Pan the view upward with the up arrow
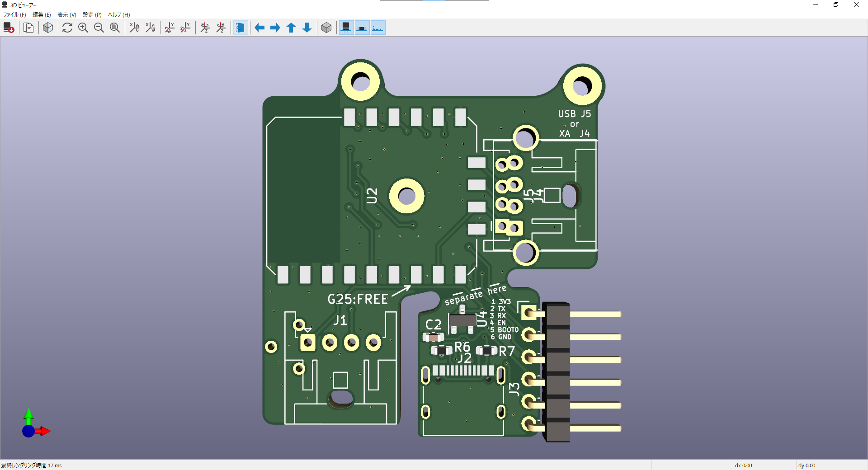Screen dimensions: 868x470 coord(291,28)
